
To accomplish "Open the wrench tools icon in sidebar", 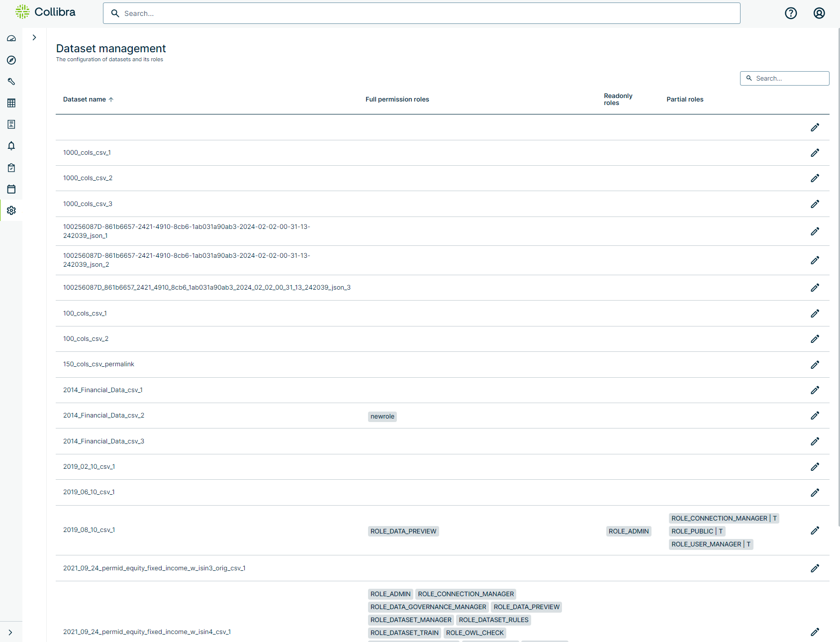I will coord(11,82).
